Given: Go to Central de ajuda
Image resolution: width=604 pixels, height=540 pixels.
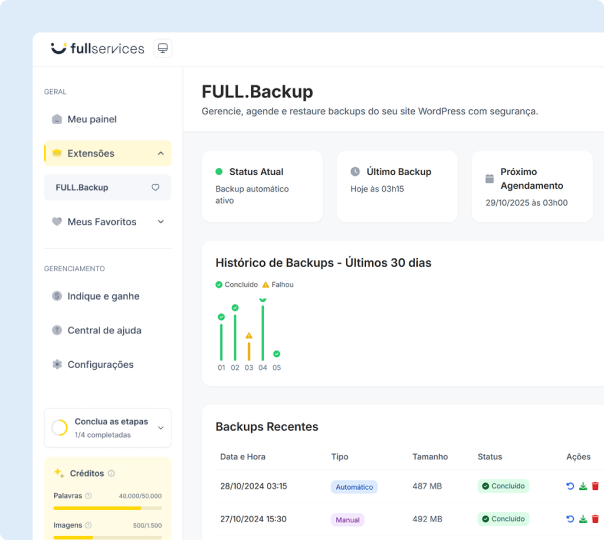Looking at the screenshot, I should tap(103, 330).
